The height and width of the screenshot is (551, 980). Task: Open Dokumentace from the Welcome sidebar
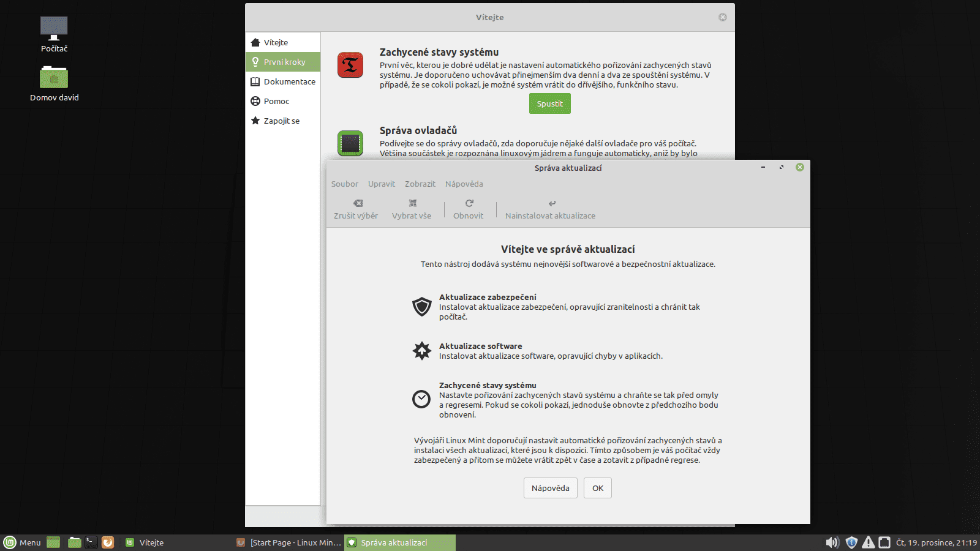pyautogui.click(x=289, y=81)
